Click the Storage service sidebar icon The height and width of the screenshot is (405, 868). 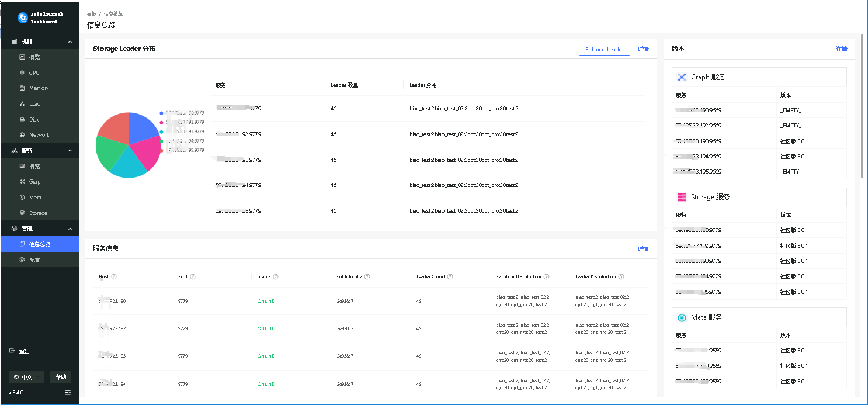[x=22, y=213]
